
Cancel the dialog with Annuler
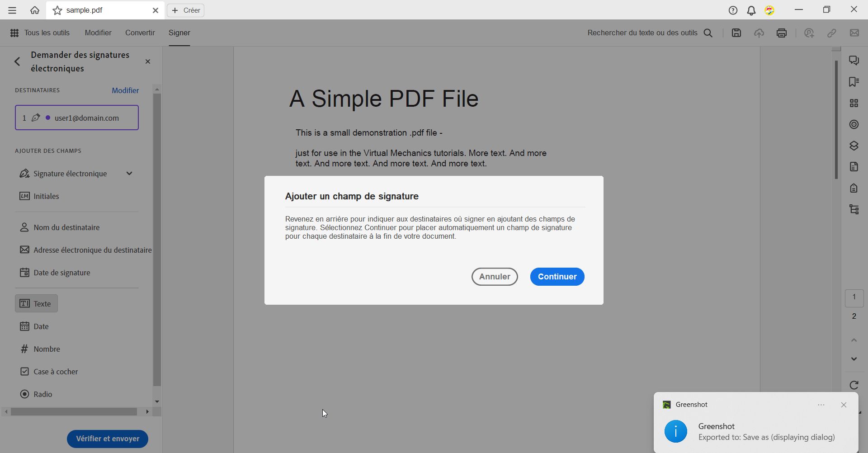pos(495,277)
